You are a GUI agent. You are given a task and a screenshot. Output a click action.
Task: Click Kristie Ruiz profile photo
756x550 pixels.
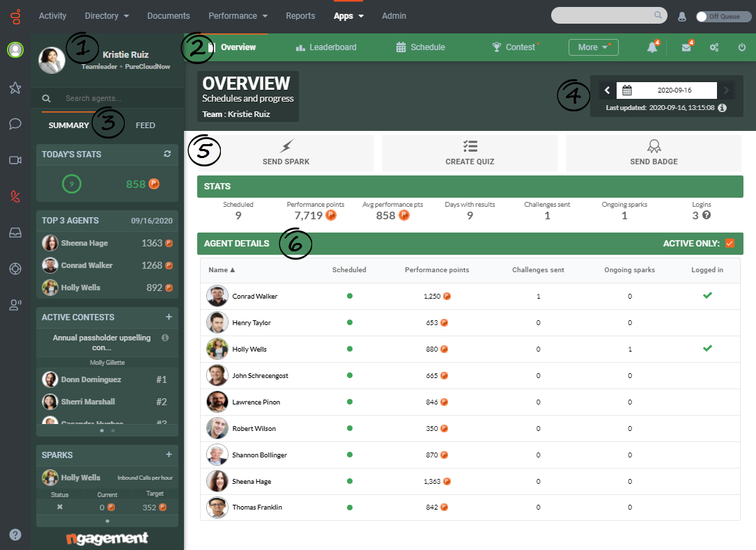(x=52, y=60)
